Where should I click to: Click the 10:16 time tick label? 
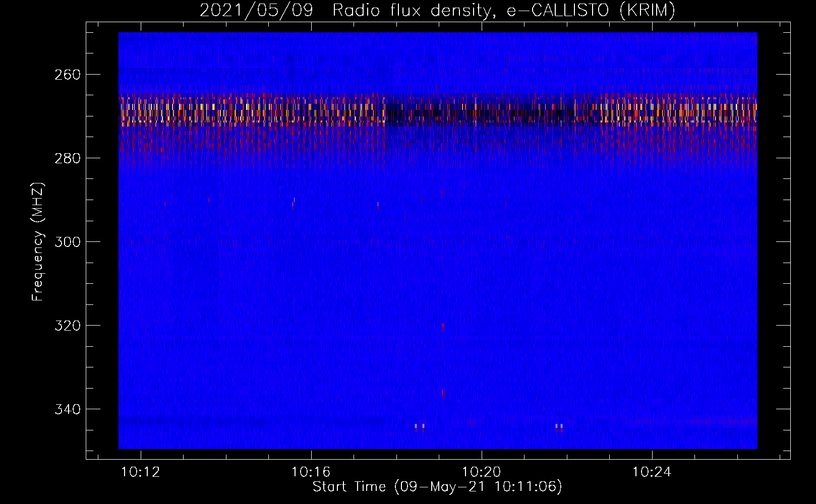coord(311,472)
